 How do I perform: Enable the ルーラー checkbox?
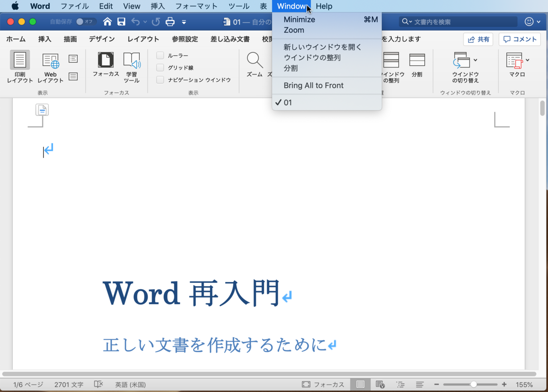(160, 55)
